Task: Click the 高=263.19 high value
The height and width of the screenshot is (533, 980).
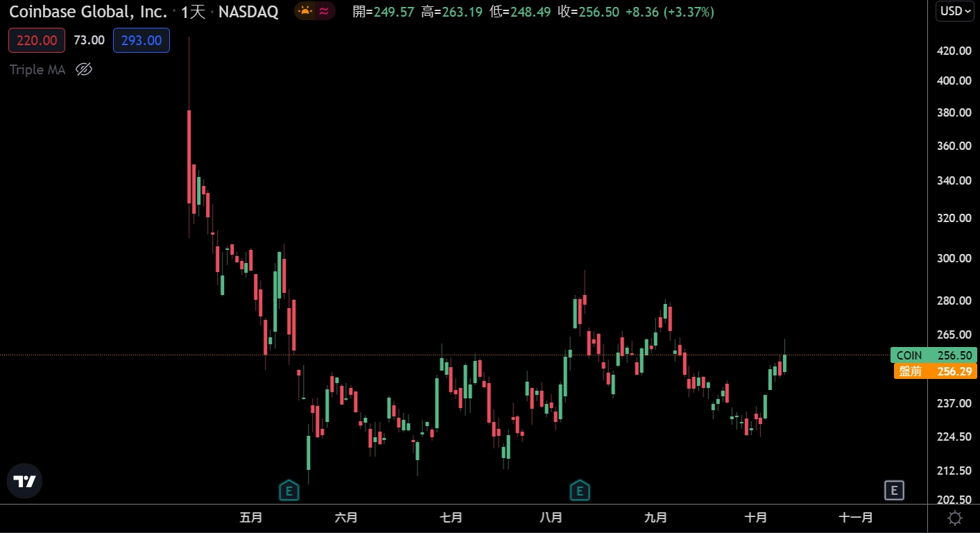Action: click(452, 12)
